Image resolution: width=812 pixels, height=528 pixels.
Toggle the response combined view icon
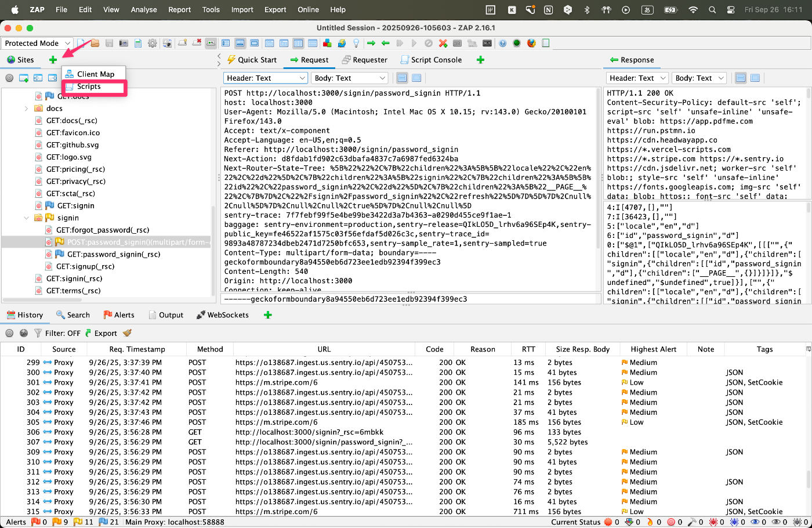(x=755, y=78)
